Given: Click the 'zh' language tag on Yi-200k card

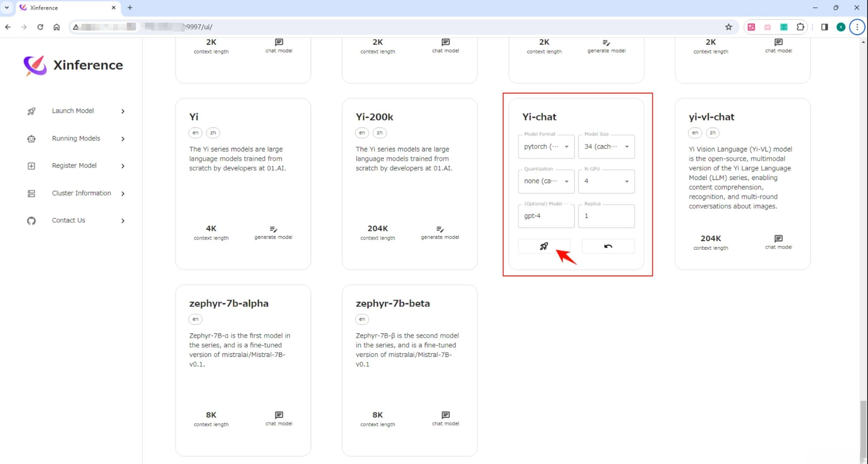Looking at the screenshot, I should [x=380, y=133].
